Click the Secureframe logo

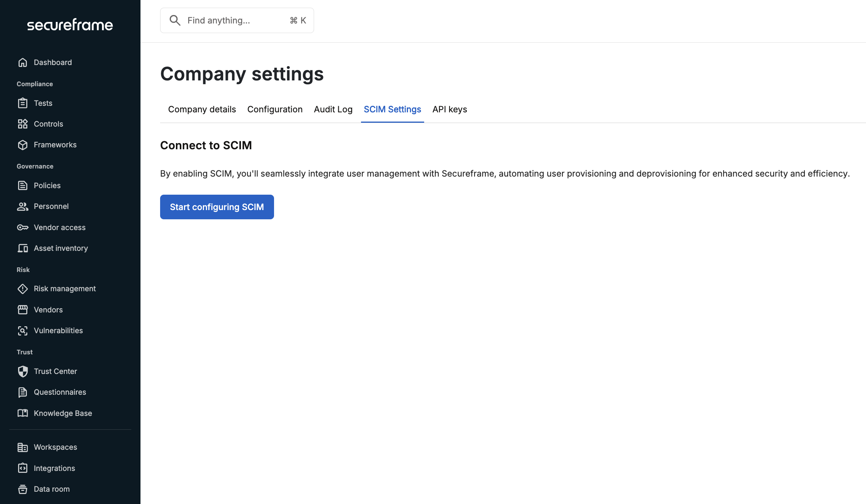[x=70, y=25]
